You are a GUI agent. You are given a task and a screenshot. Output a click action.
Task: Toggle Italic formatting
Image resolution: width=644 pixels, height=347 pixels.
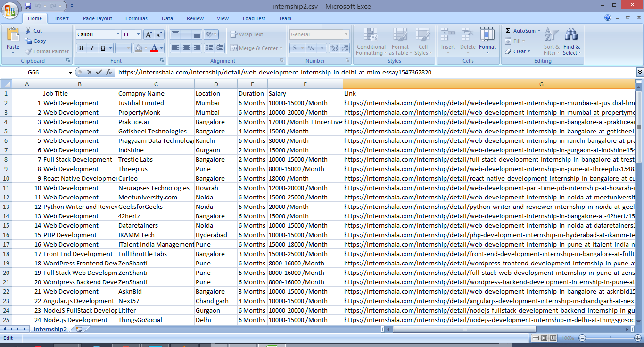point(91,48)
